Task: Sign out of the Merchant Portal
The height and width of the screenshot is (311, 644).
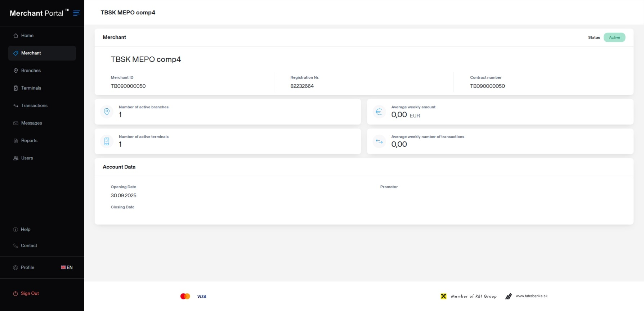Action: 30,293
